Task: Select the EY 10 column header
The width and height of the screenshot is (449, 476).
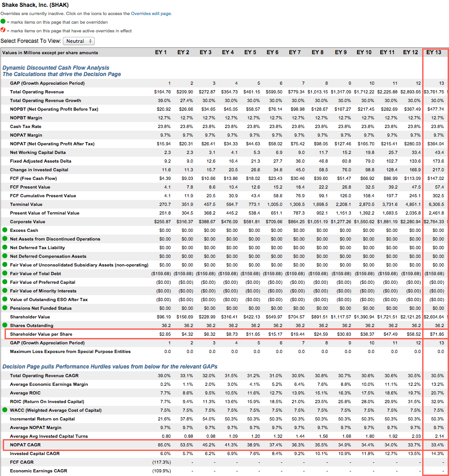Action: click(364, 52)
